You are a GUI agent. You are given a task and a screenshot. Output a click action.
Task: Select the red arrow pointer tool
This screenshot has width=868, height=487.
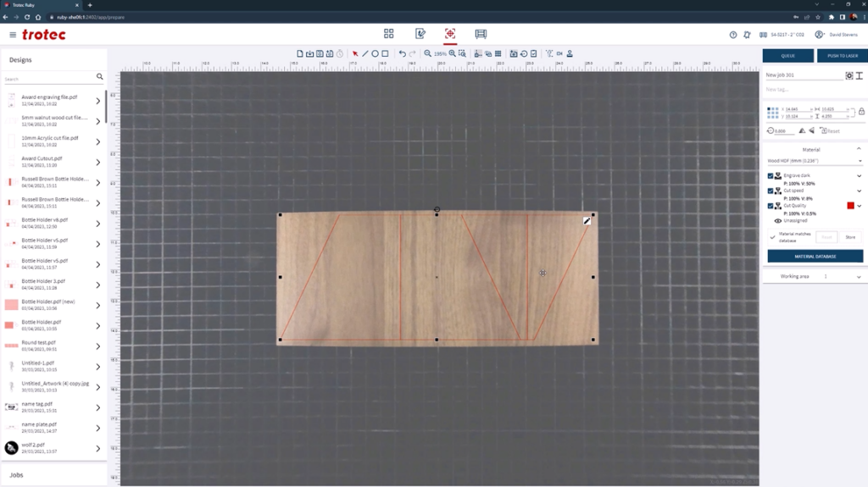click(355, 53)
